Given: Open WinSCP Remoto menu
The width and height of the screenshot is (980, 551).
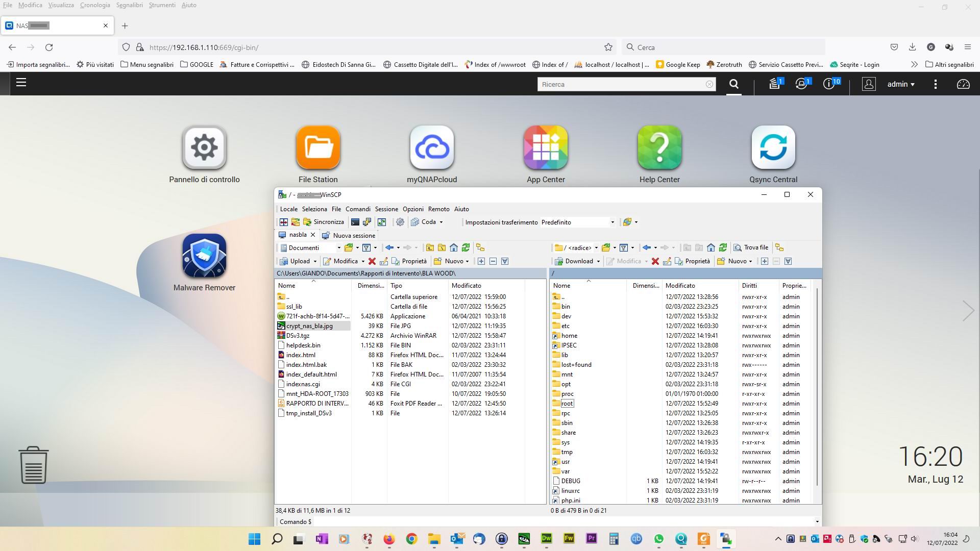Looking at the screenshot, I should [438, 209].
